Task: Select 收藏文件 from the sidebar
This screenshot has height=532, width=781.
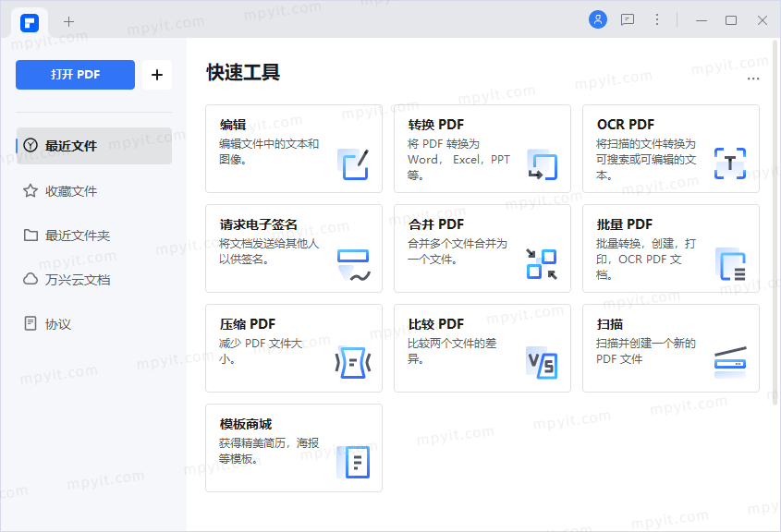Action: pos(69,190)
